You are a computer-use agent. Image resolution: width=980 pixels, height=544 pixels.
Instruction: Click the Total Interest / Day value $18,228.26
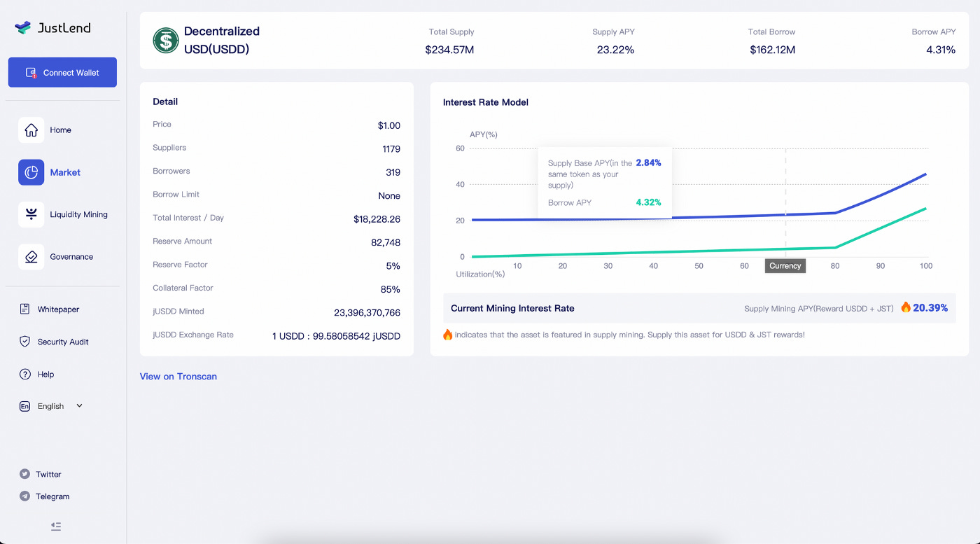[x=377, y=219]
